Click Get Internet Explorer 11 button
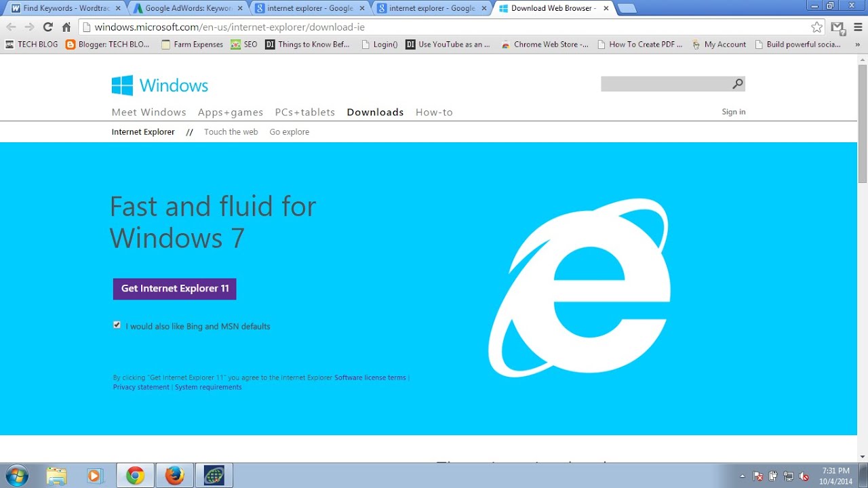 175,289
